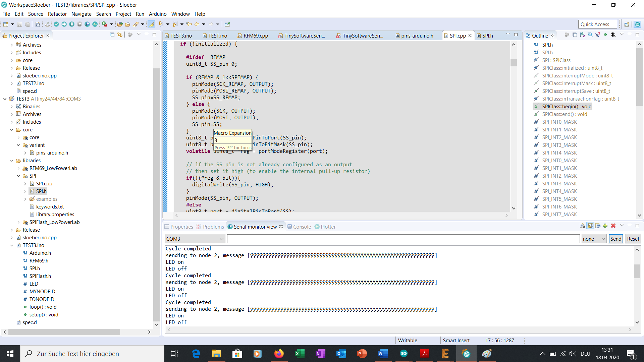Click the Search pen/flashlight toolbar icon

coord(136,24)
